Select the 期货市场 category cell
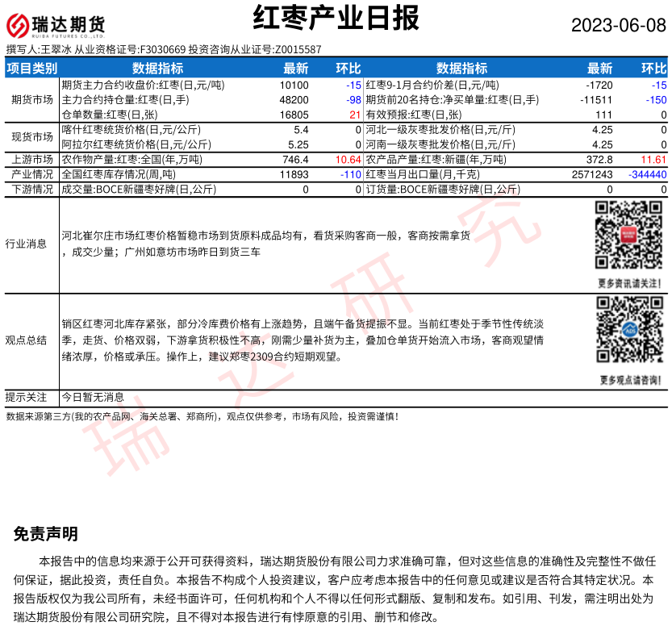Viewport: 672px width, 626px height. [x=32, y=100]
